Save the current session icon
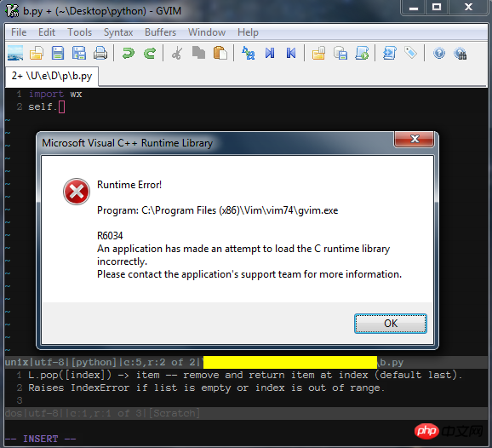Screen dimensions: 492x448 pos(340,53)
